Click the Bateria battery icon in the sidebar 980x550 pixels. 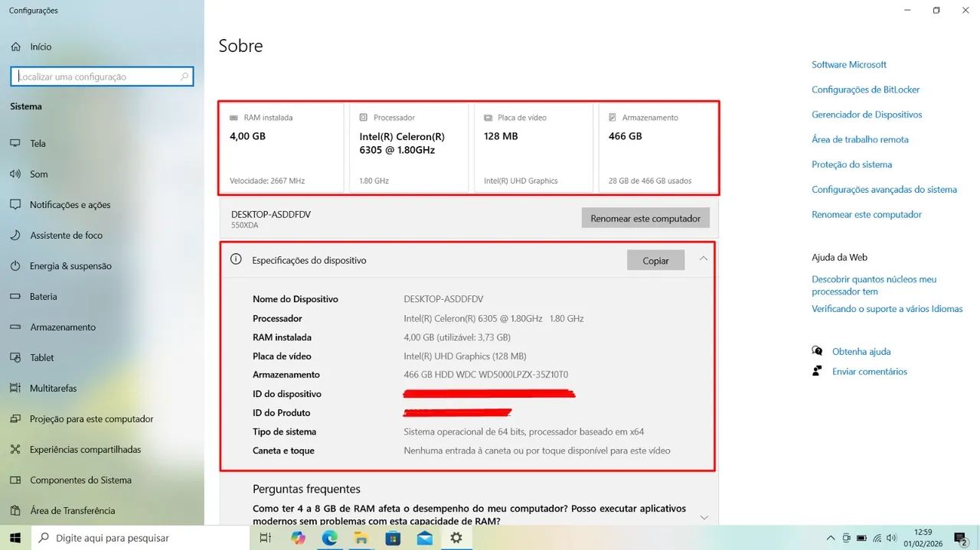tap(17, 296)
